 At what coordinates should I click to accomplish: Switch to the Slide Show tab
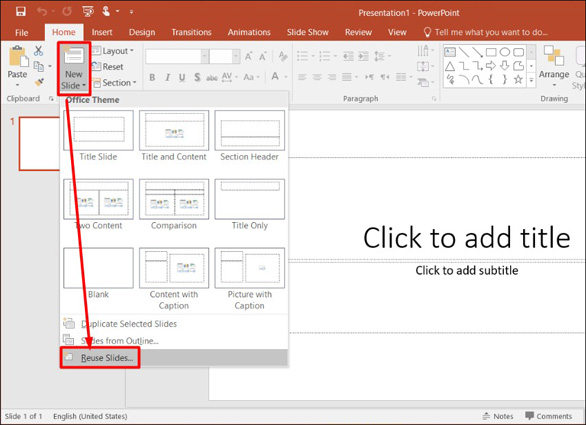tap(308, 33)
